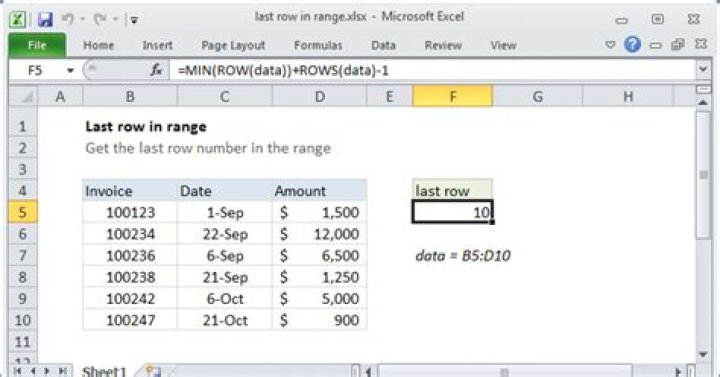
Task: Open the Sheet1 worksheet tab
Action: pos(104,371)
